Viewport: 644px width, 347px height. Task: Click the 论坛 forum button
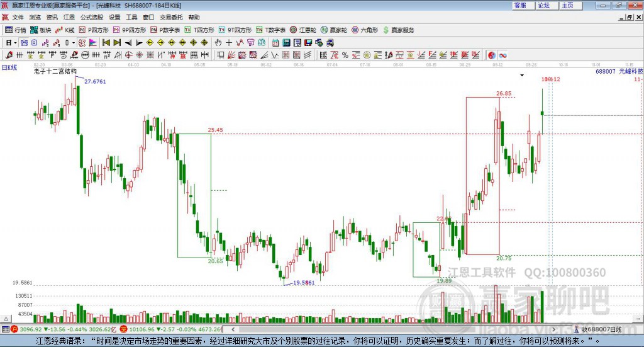pos(547,5)
